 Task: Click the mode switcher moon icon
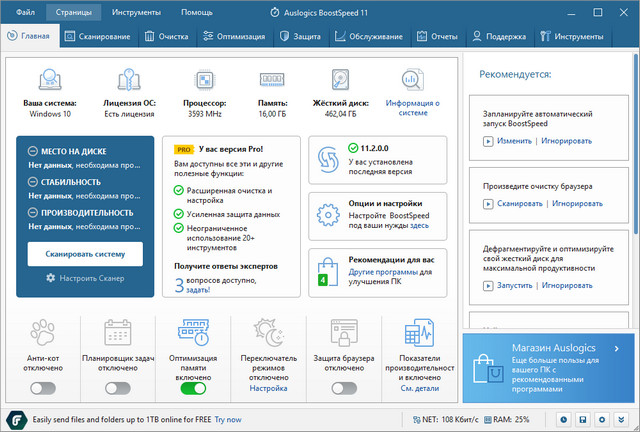pos(268,336)
